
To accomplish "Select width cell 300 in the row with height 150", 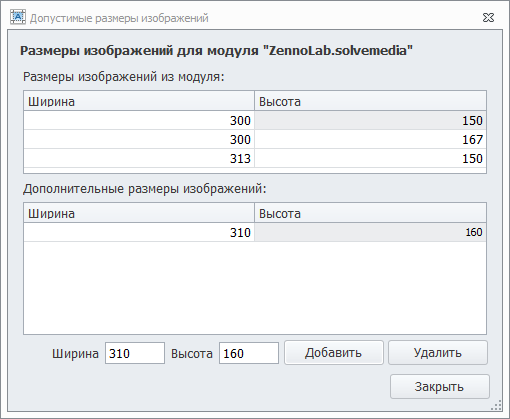I will pos(139,120).
